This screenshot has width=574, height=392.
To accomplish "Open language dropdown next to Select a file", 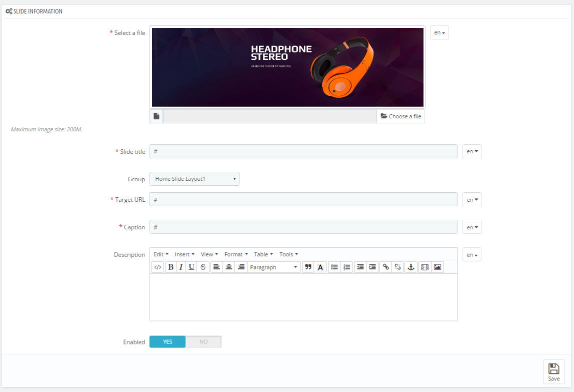I will click(439, 32).
